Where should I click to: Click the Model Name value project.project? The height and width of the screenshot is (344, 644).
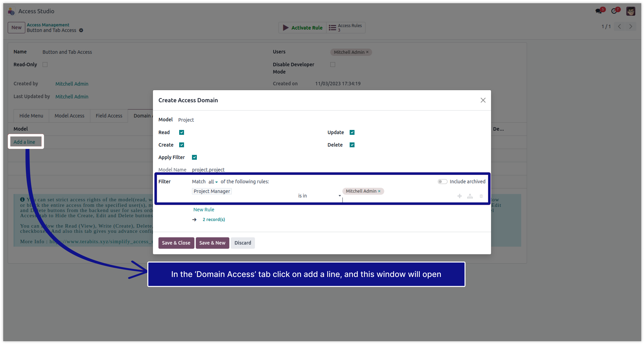point(208,170)
